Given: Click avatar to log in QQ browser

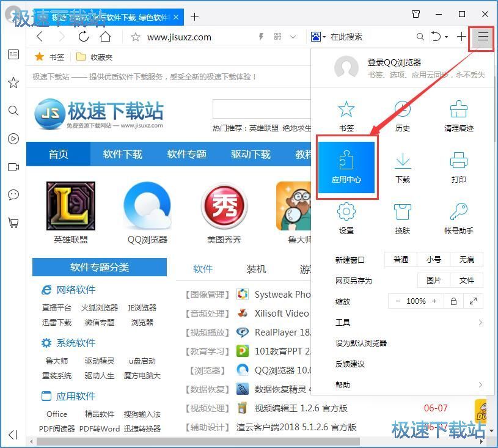Looking at the screenshot, I should pyautogui.click(x=346, y=67).
